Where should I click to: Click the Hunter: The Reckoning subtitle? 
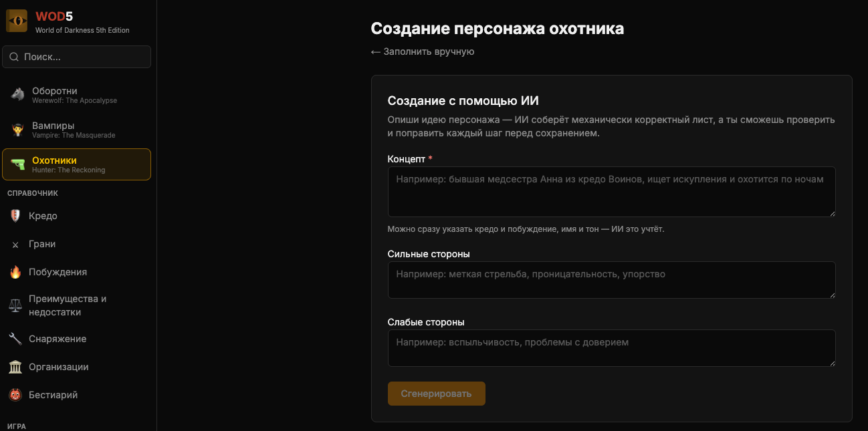(x=69, y=170)
